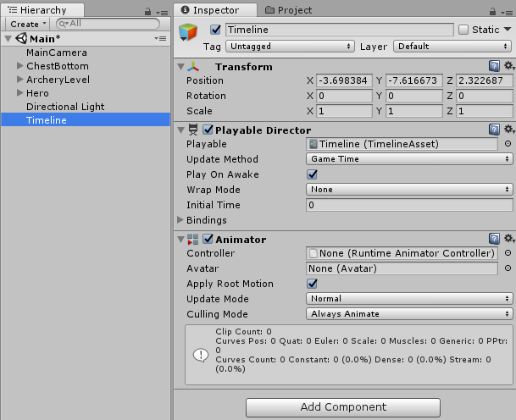Open Transform component help icon
Screen dimensions: 516x420
(494, 66)
